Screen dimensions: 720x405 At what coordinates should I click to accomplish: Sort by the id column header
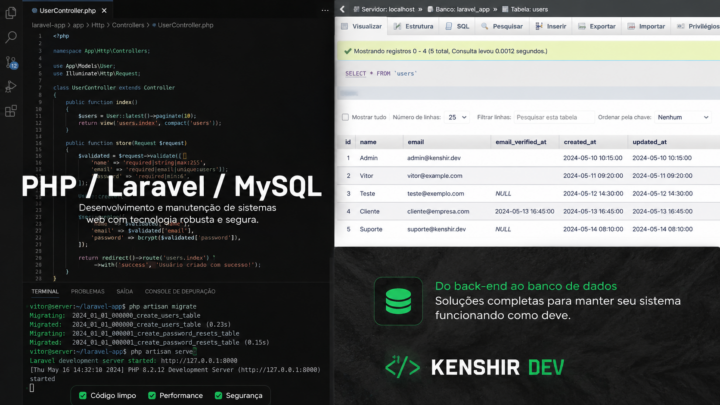pos(348,142)
